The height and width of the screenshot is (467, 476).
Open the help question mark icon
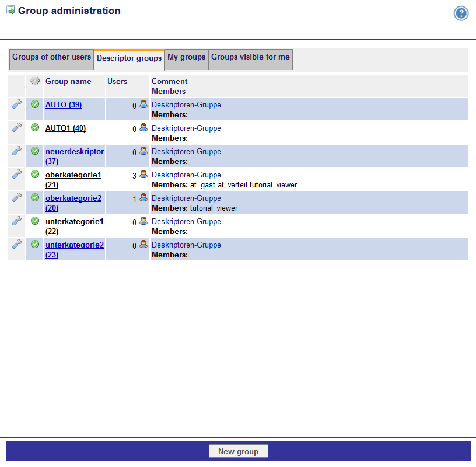tap(461, 13)
